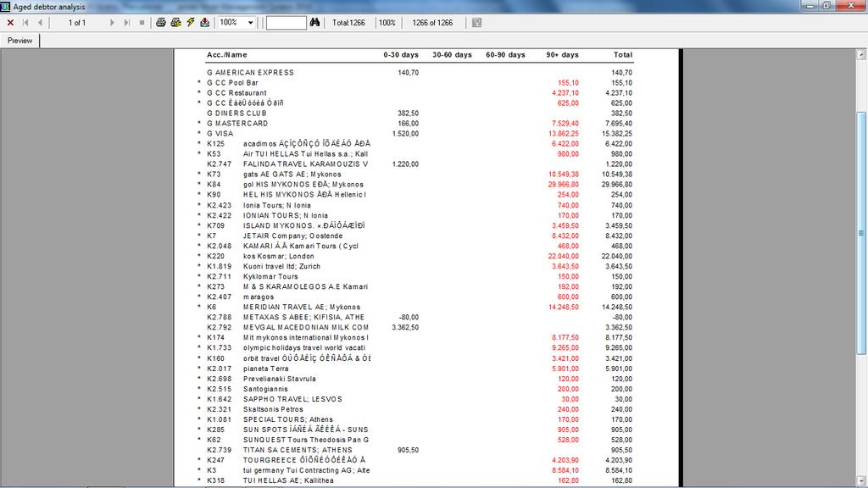Click the vertical scrollbar thumb
The height and width of the screenshot is (488, 868).
pos(861,234)
